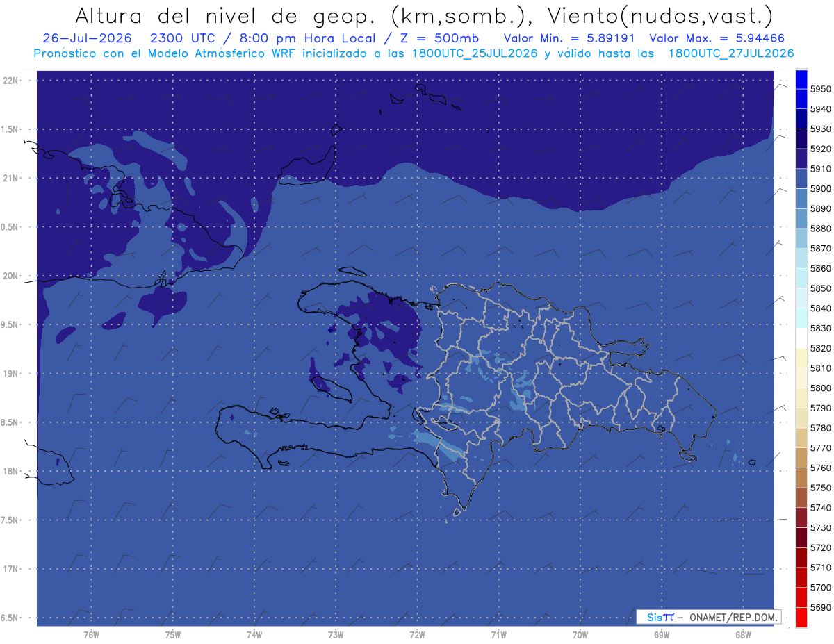Click the '17N' latitude label
The image size is (834, 644).
(x=11, y=569)
